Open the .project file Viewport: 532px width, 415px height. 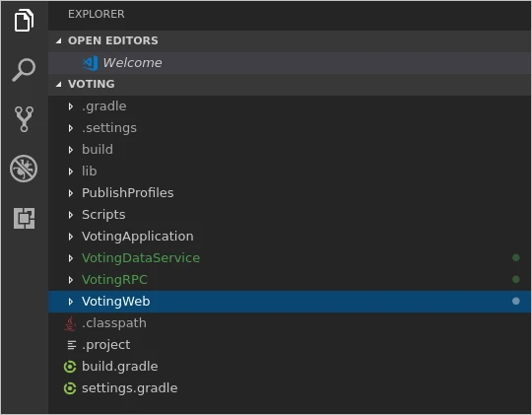(x=290, y=345)
